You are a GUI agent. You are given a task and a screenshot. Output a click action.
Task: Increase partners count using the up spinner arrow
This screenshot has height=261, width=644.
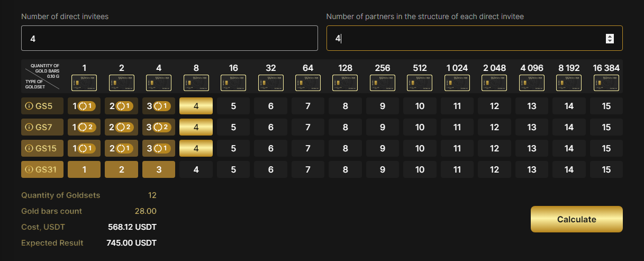coord(610,36)
